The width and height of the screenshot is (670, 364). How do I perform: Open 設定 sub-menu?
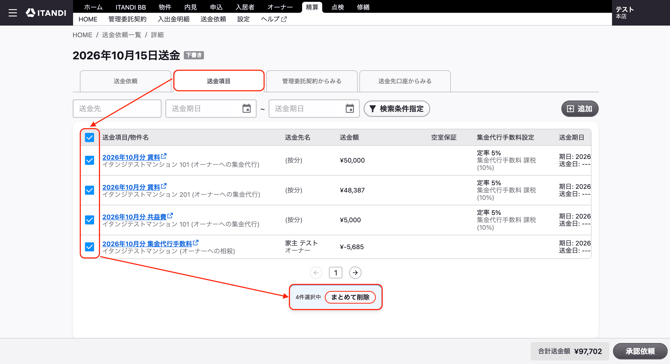pyautogui.click(x=243, y=19)
